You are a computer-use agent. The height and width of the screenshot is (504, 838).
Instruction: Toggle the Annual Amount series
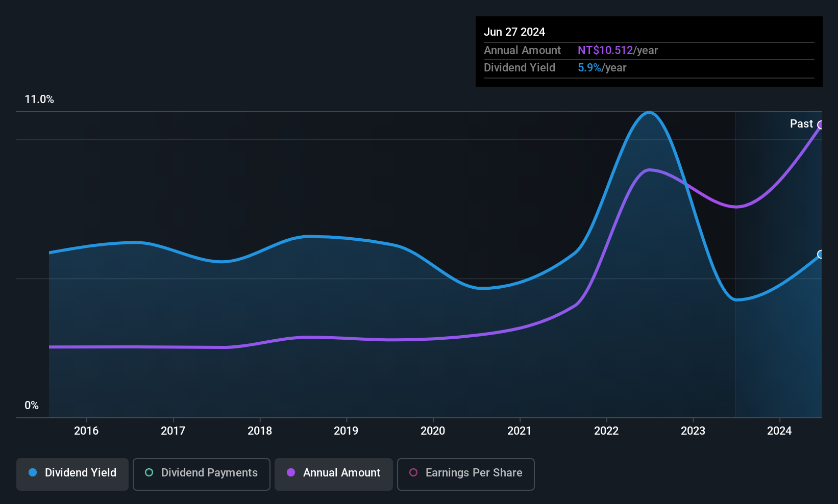pyautogui.click(x=334, y=474)
